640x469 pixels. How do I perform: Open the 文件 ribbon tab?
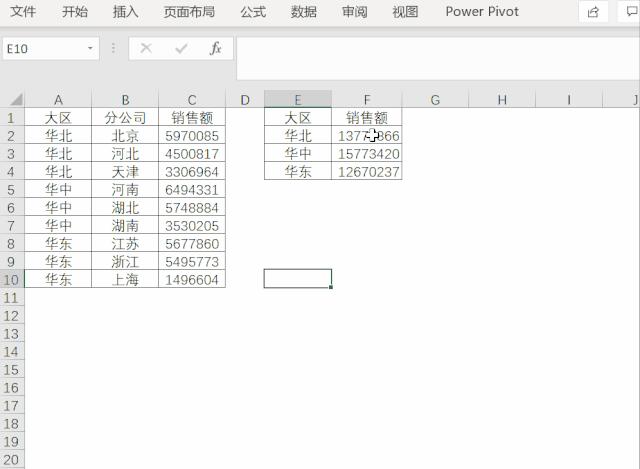23,11
